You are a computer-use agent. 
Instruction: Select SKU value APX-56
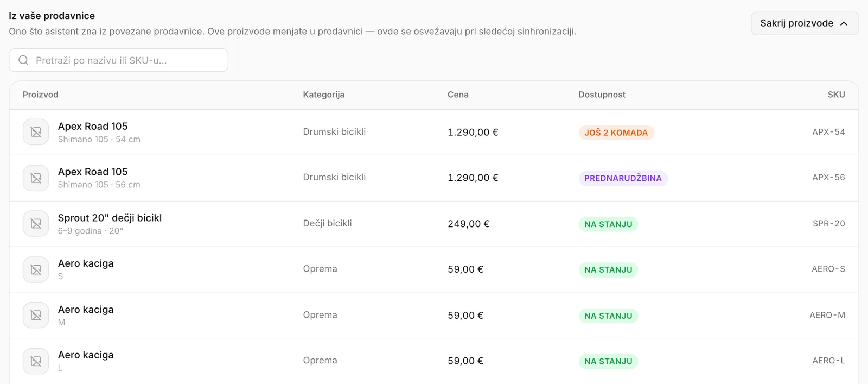(x=828, y=178)
